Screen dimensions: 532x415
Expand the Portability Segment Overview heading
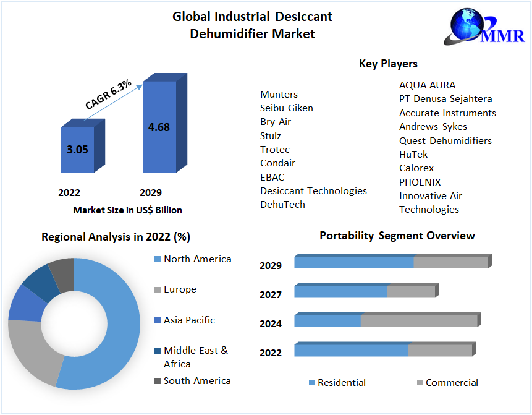point(397,236)
